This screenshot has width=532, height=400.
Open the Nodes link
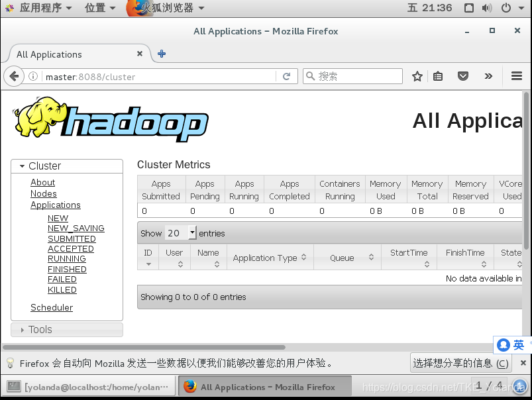point(44,193)
